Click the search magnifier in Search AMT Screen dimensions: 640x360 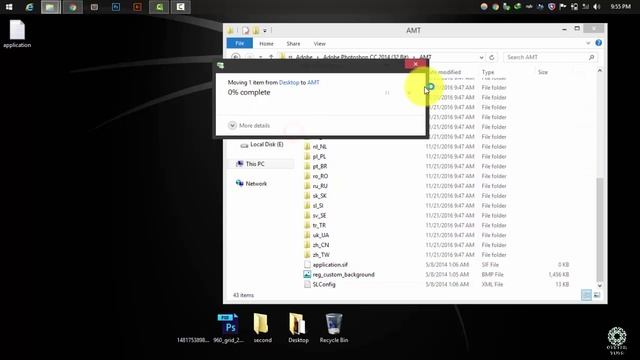[591, 58]
